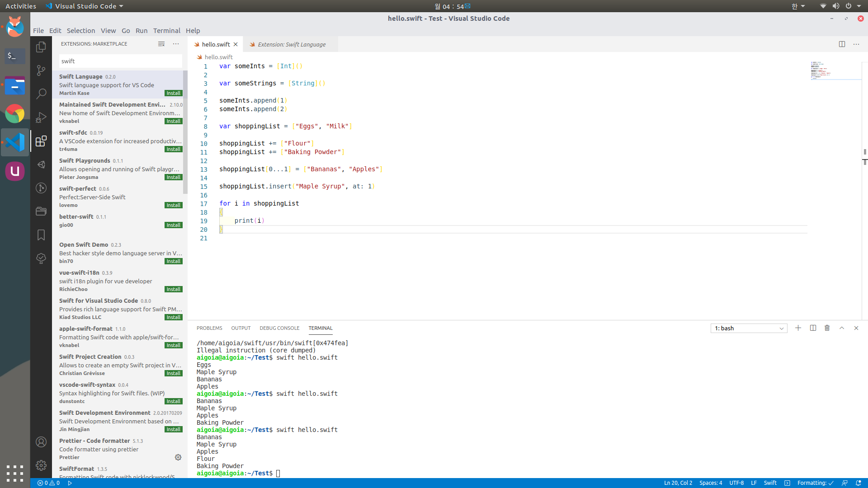868x488 pixels.
Task: Open the Run and Debug view
Action: coord(41,117)
